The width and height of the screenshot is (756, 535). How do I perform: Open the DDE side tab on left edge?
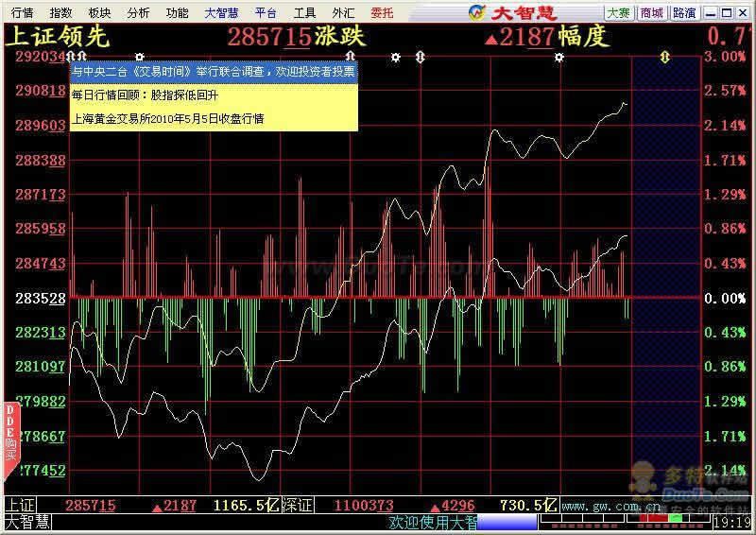[11, 440]
